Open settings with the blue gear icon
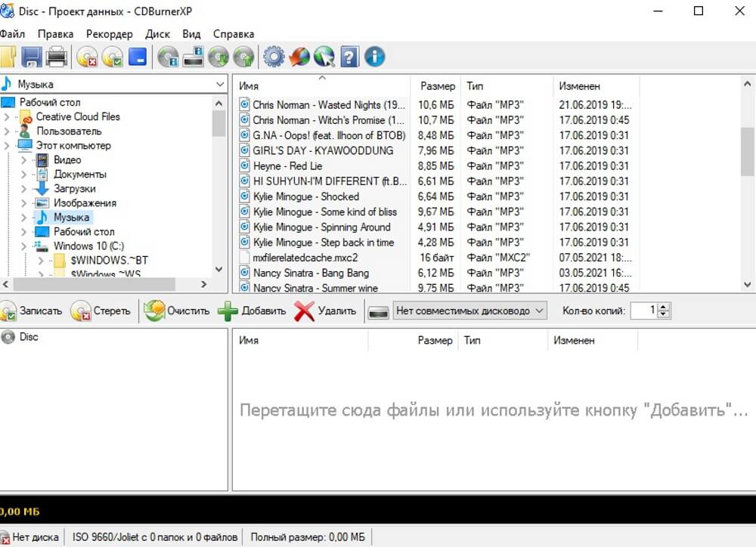This screenshot has height=547, width=756. click(x=274, y=57)
